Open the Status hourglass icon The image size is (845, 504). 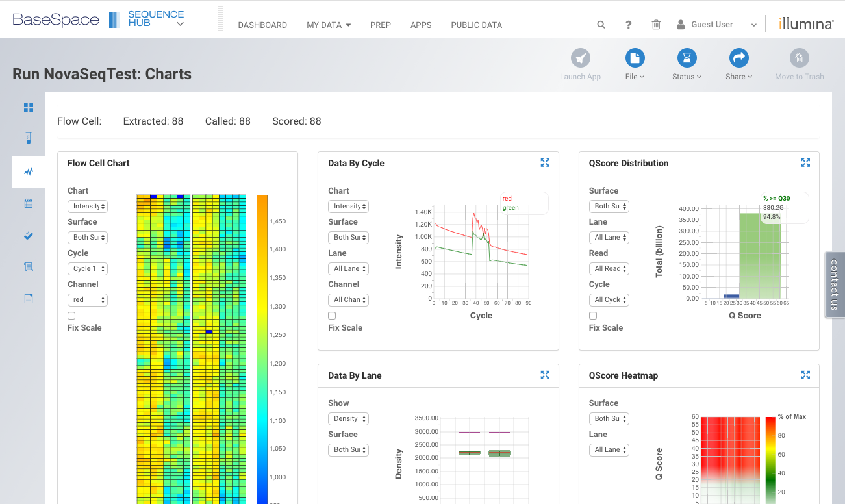point(687,58)
